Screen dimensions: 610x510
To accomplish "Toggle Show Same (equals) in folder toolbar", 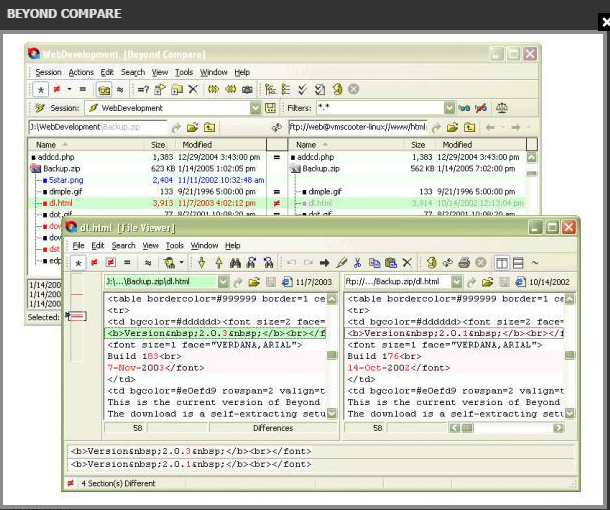I will point(82,89).
